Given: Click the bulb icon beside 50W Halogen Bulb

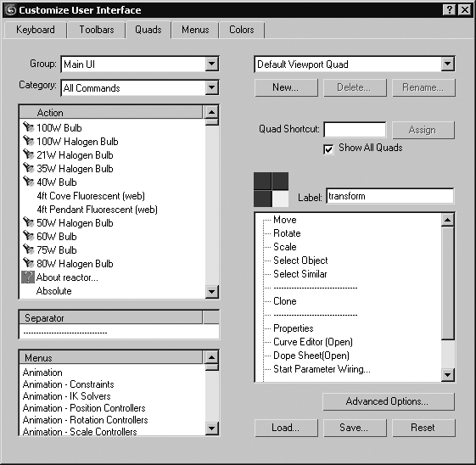Looking at the screenshot, I should (29, 222).
